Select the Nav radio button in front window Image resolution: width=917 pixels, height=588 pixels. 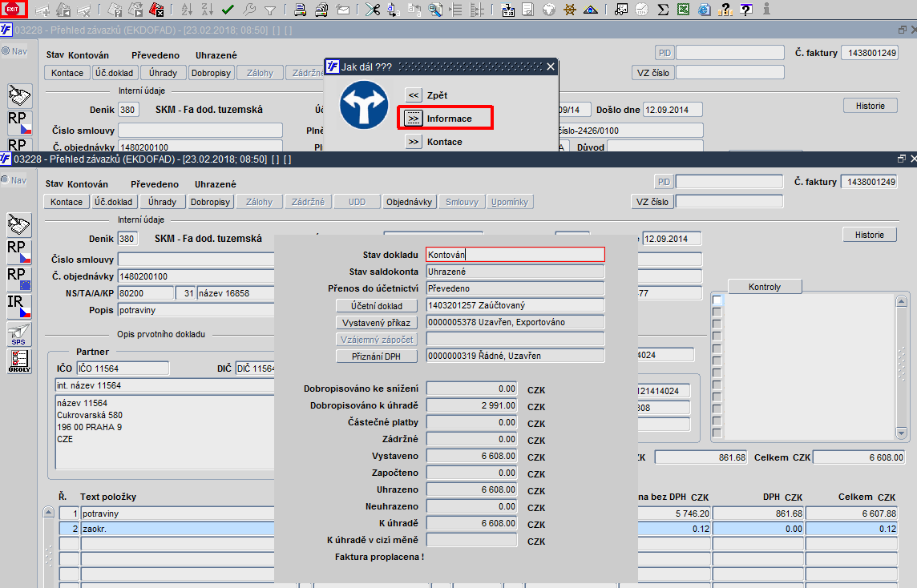[6, 180]
